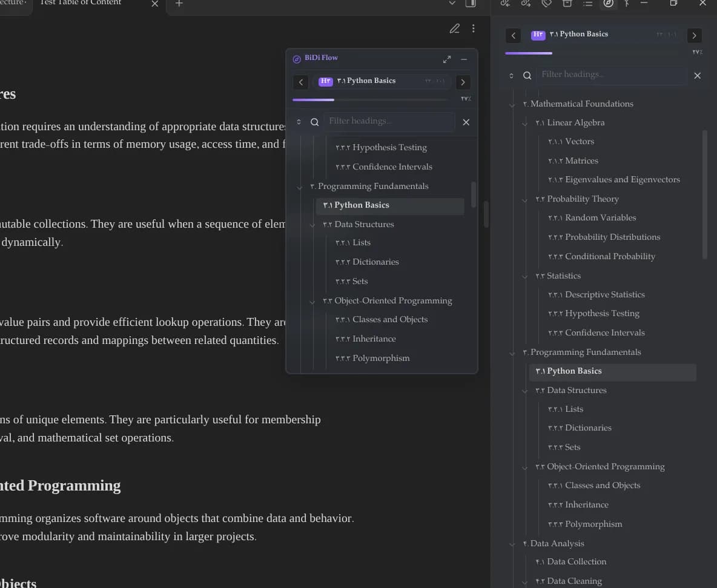
Task: Toggle collapse-all arrows in the right sidebar
Action: click(511, 76)
